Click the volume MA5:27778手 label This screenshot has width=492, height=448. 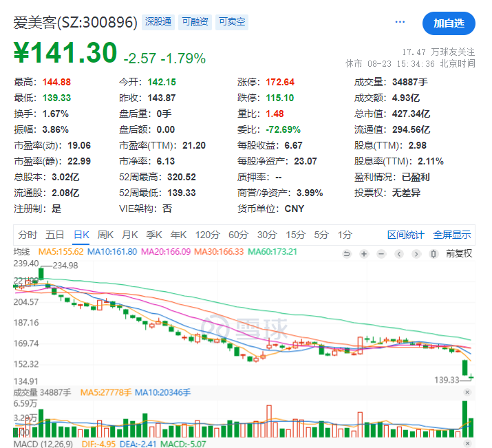pyautogui.click(x=106, y=392)
